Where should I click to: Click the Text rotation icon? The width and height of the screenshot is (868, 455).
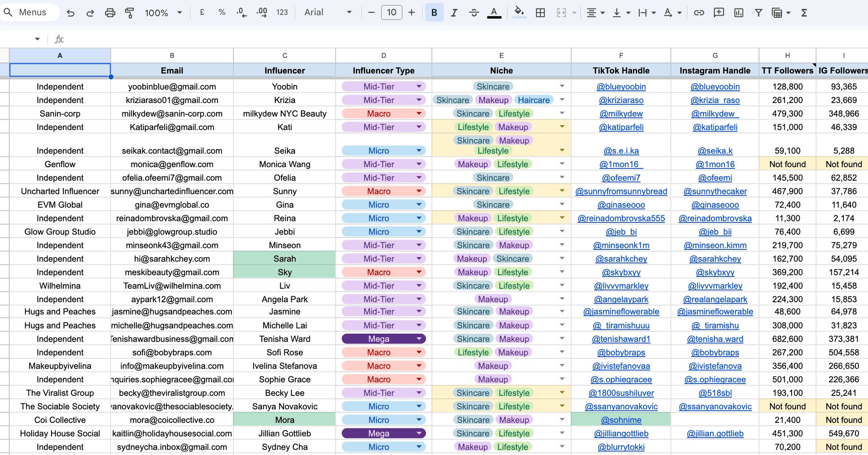[668, 13]
